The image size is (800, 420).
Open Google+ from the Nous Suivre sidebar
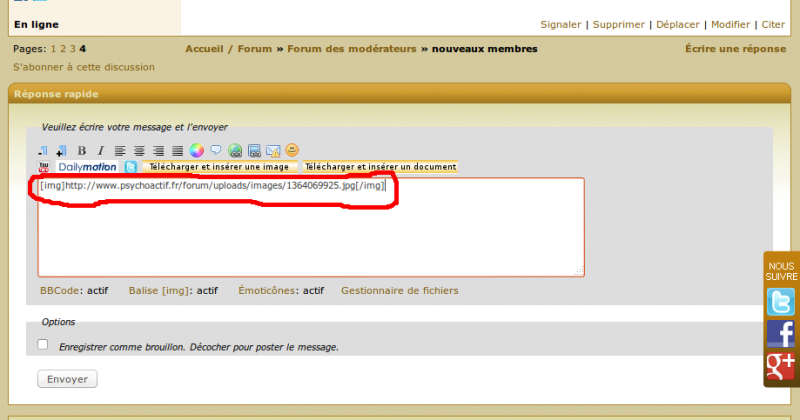(x=780, y=366)
